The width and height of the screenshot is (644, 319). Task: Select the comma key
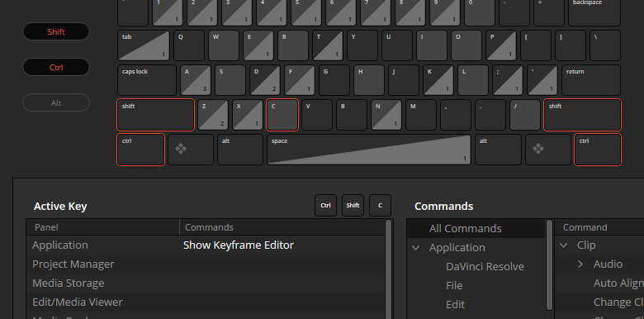[456, 115]
